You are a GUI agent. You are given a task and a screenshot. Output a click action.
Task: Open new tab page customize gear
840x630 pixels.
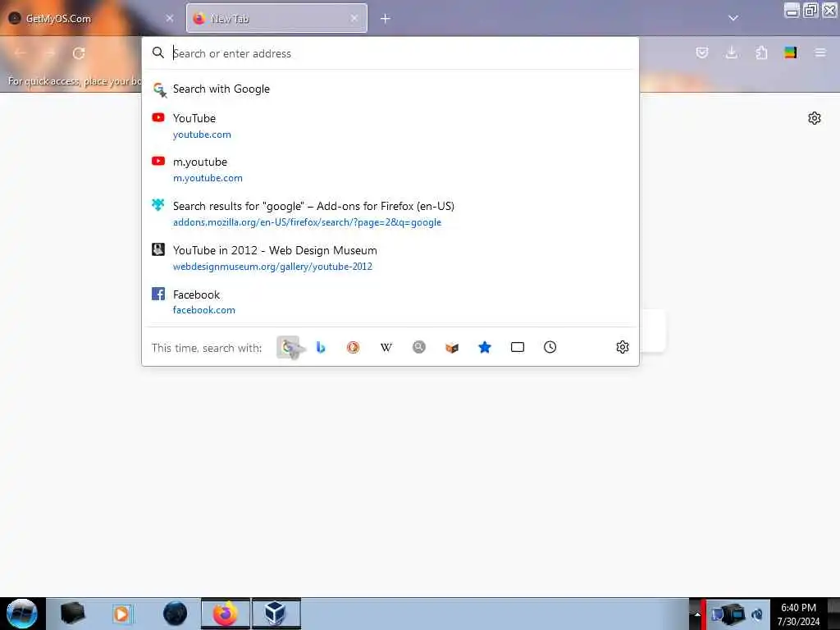tap(815, 118)
